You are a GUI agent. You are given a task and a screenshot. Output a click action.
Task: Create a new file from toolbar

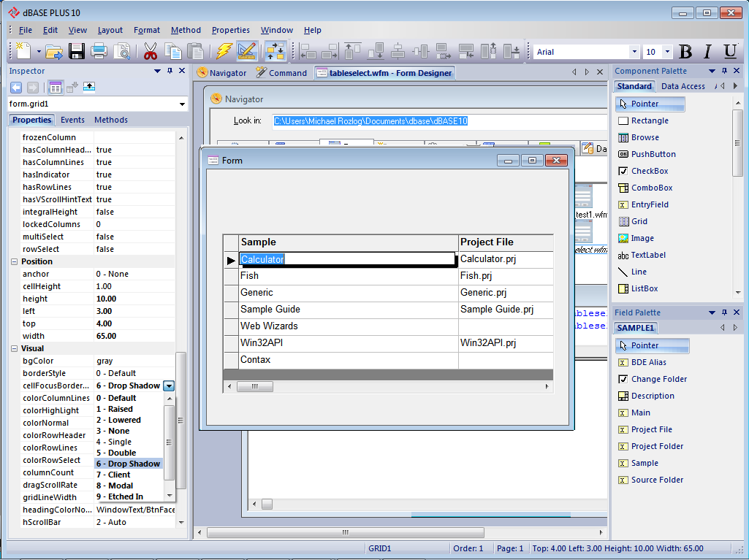click(23, 50)
